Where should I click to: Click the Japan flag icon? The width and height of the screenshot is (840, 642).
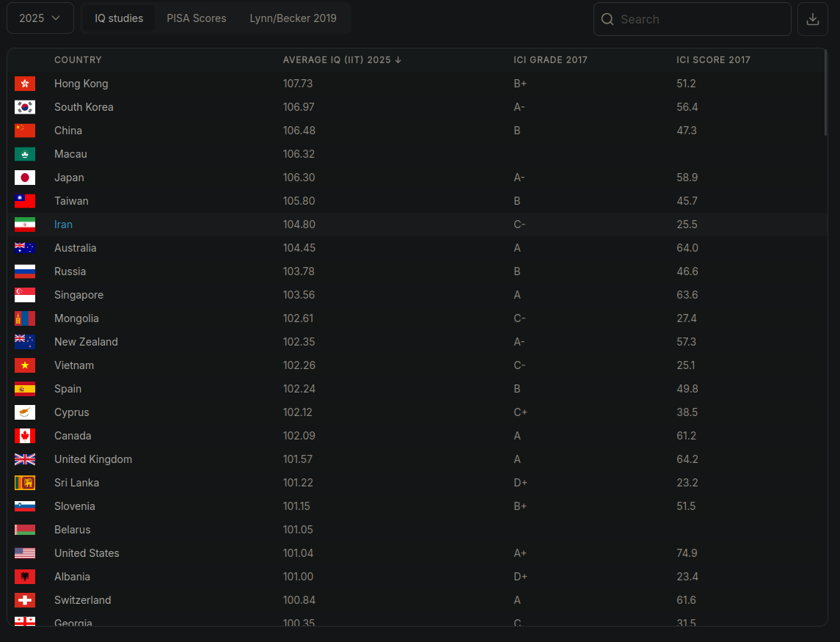click(25, 178)
